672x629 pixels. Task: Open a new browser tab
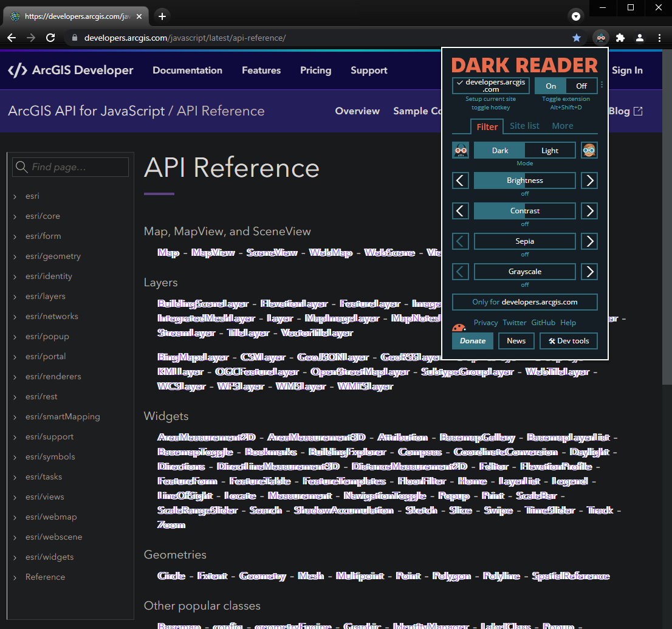coord(162,16)
